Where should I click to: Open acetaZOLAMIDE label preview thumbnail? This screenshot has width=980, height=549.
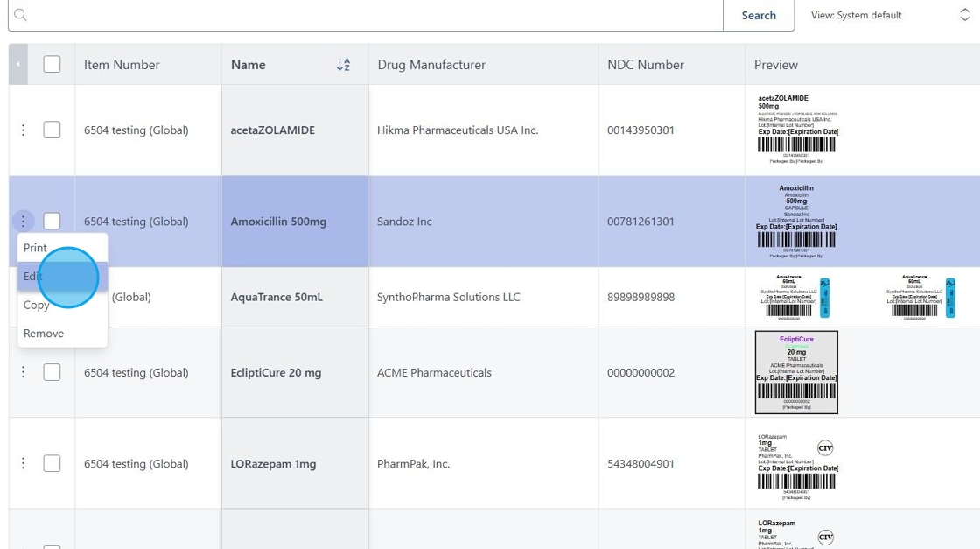pos(797,130)
